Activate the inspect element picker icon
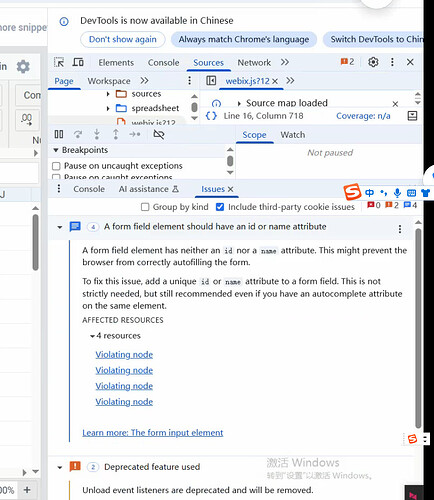Image resolution: width=434 pixels, height=500 pixels. click(59, 62)
